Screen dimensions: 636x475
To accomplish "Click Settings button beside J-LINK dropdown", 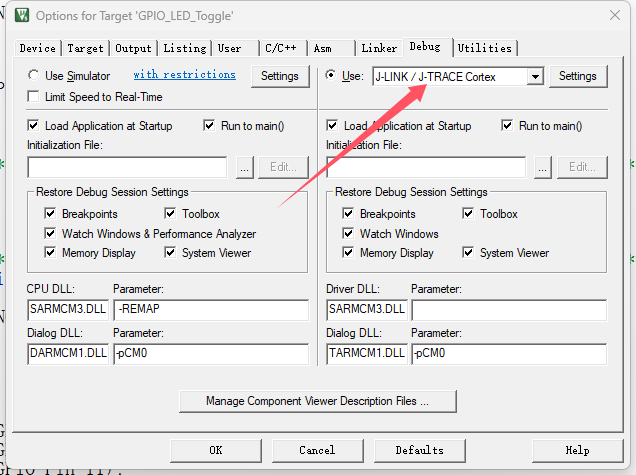I will [x=577, y=76].
